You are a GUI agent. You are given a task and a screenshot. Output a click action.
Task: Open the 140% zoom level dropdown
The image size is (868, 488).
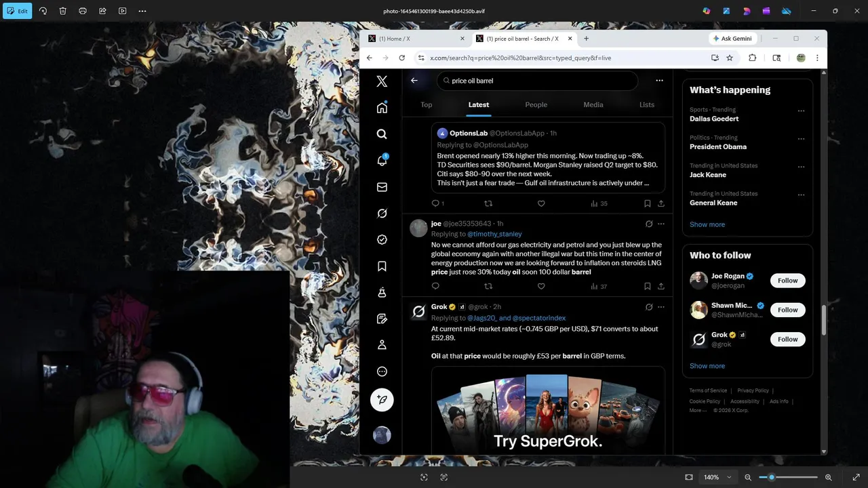pyautogui.click(x=718, y=477)
